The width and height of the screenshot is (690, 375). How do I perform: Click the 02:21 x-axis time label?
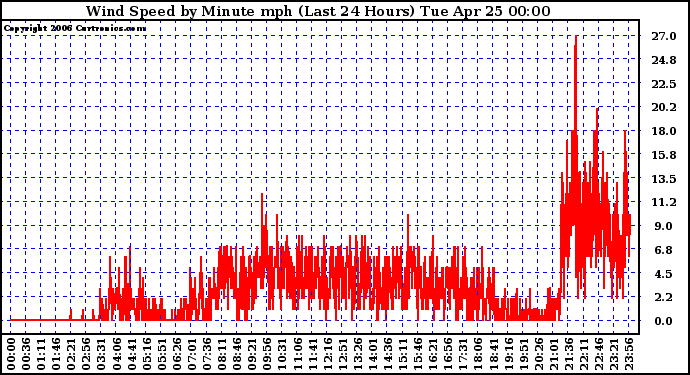[71, 354]
